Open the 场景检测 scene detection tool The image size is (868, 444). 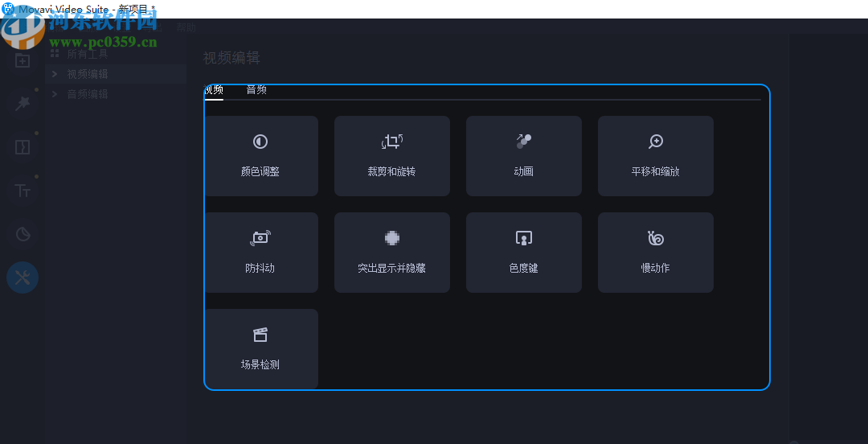pyautogui.click(x=260, y=348)
